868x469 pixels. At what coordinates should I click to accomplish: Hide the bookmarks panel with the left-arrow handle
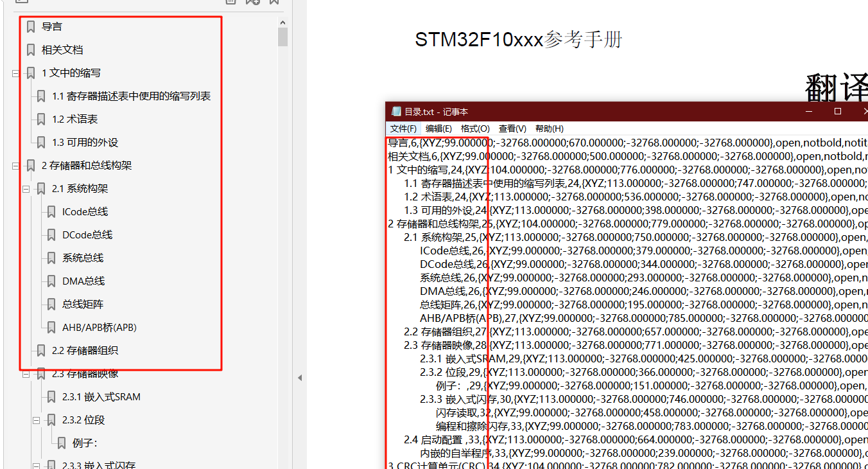299,378
